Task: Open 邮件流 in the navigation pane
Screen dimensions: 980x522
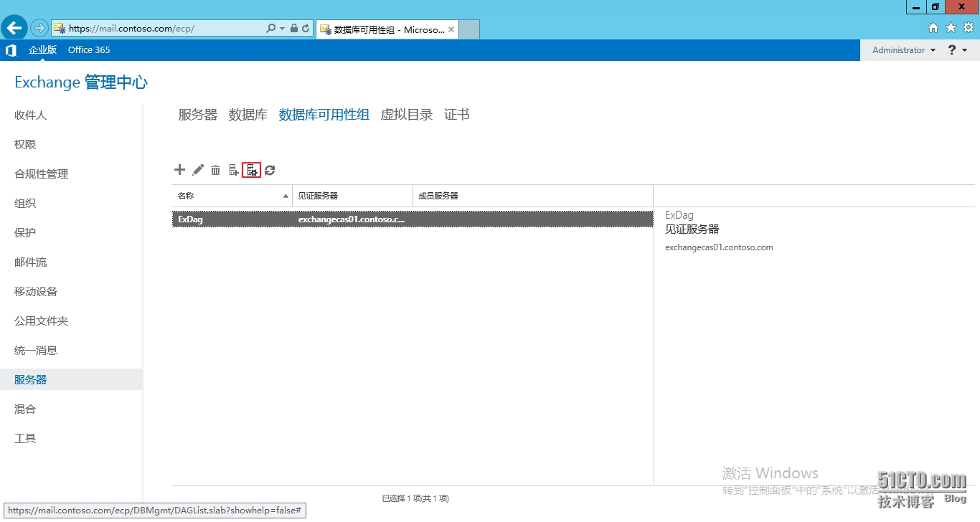Action: pyautogui.click(x=29, y=262)
